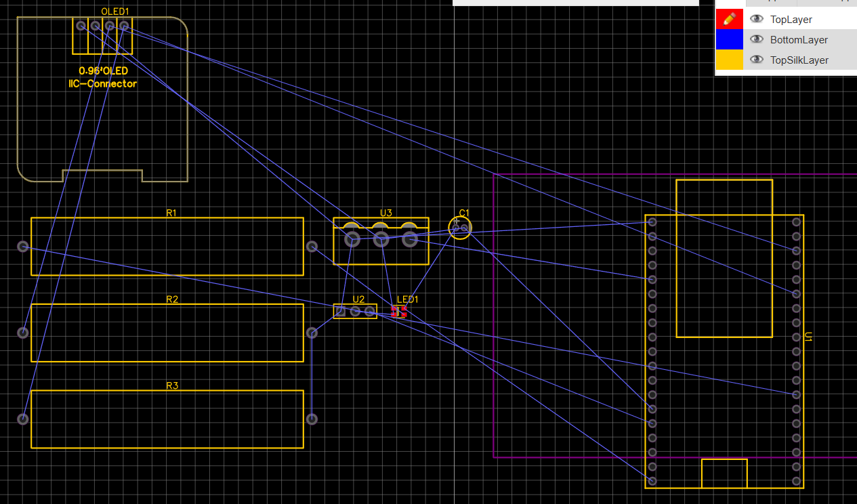Hide the TopLayer using its eye icon

point(757,19)
